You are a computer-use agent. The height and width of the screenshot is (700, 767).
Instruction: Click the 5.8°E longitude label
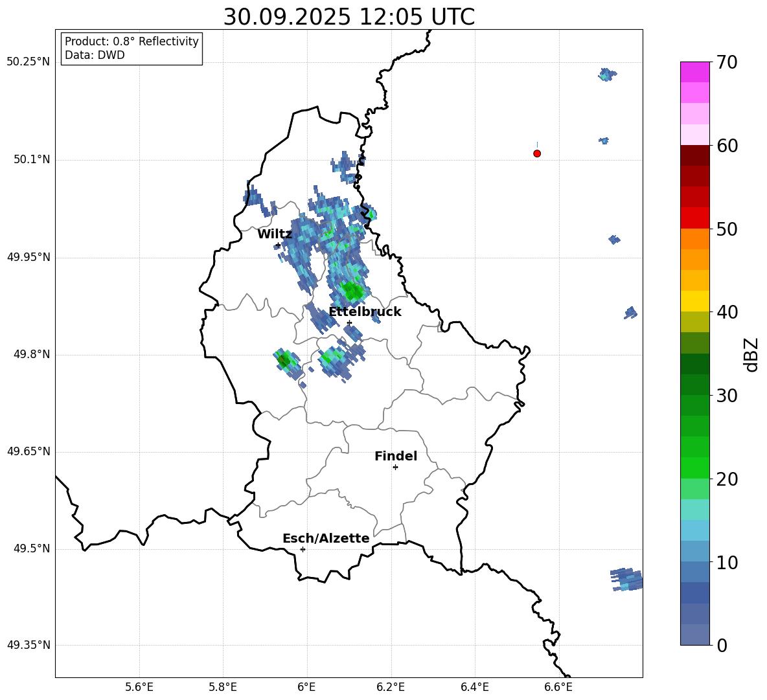pyautogui.click(x=223, y=687)
